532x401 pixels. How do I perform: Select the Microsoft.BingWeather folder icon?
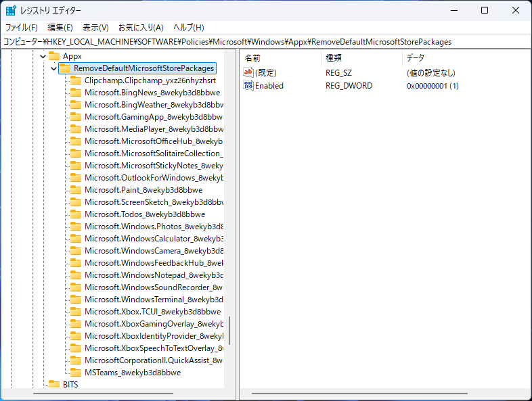[76, 105]
